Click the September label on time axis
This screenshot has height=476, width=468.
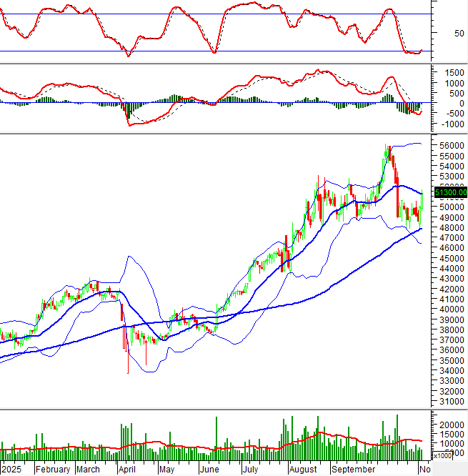point(352,470)
